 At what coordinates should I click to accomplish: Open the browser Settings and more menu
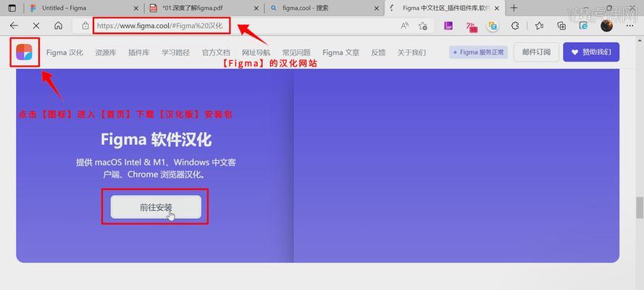coord(630,26)
